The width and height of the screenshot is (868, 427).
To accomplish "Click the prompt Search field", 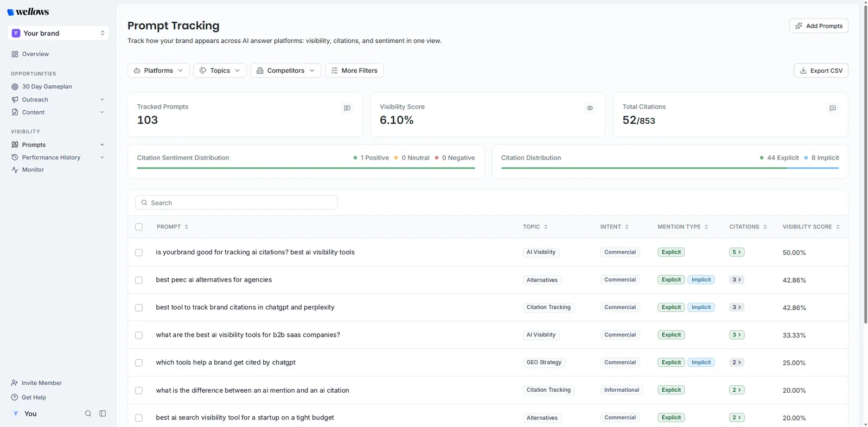I will pos(237,202).
